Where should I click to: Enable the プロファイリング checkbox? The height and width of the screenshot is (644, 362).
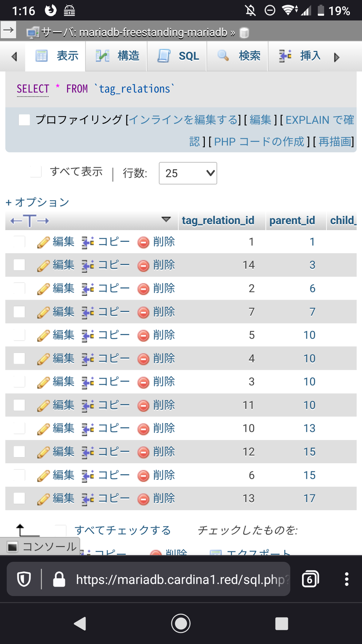click(x=25, y=120)
